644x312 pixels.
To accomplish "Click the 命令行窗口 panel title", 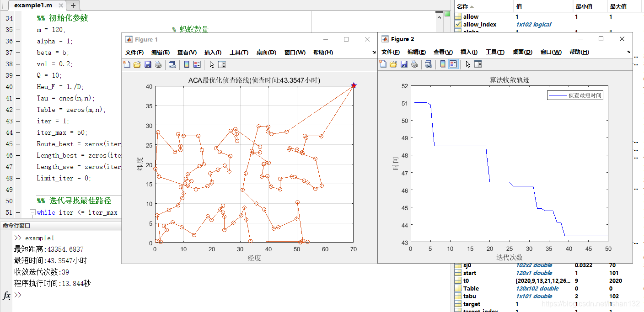I will (16, 226).
